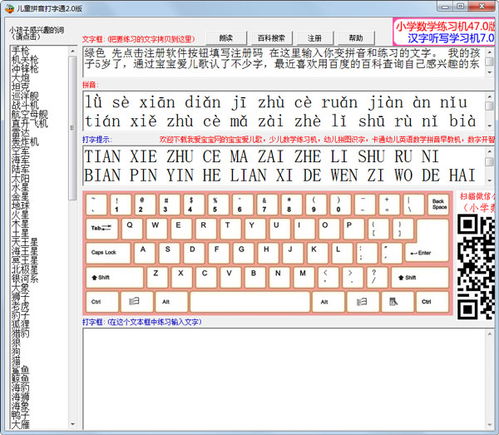Screen dimensions: 499x435
Task: Click the 朗读 read-aloud button
Action: (226, 38)
